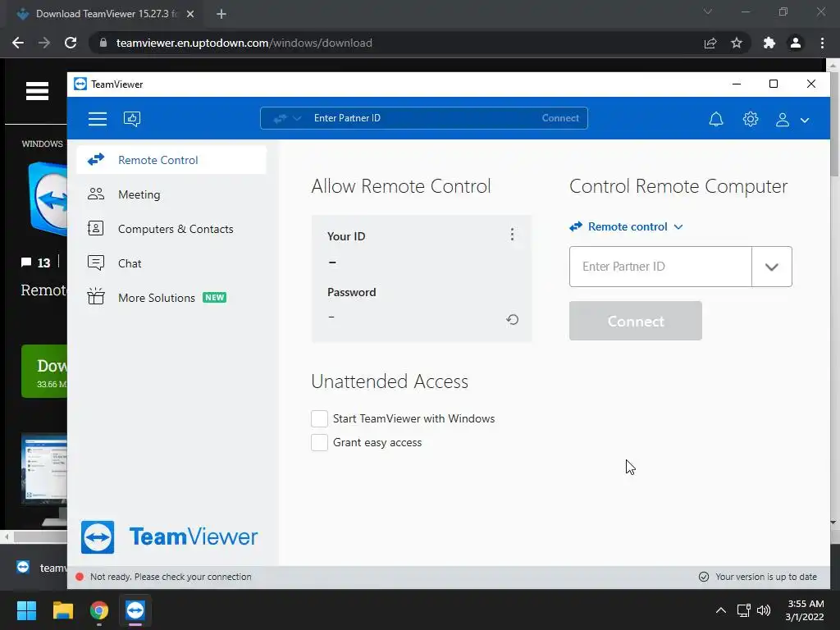This screenshot has height=630, width=840.
Task: Open Chrome extensions puzzle icon
Action: click(769, 43)
